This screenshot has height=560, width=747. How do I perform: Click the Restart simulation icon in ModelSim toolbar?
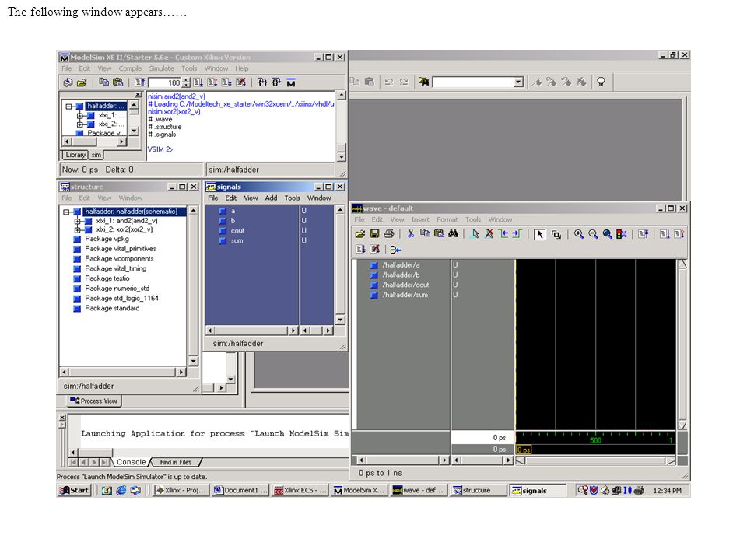(139, 82)
